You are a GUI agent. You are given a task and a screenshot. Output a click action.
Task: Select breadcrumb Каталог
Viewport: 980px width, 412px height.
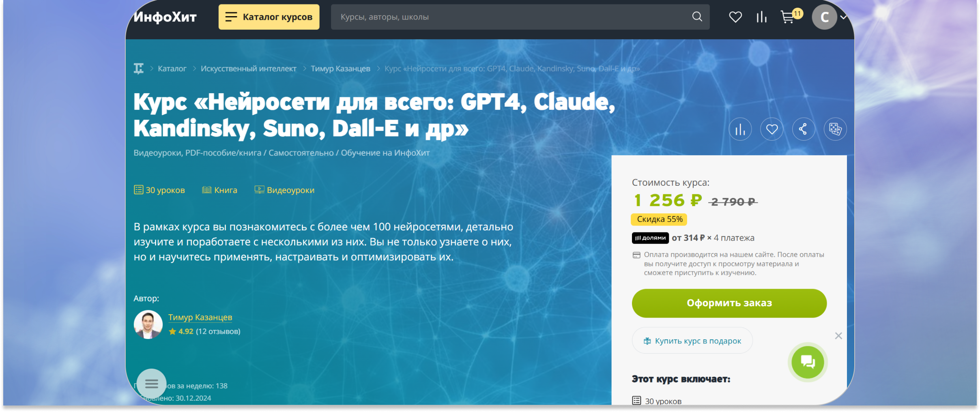pyautogui.click(x=172, y=69)
